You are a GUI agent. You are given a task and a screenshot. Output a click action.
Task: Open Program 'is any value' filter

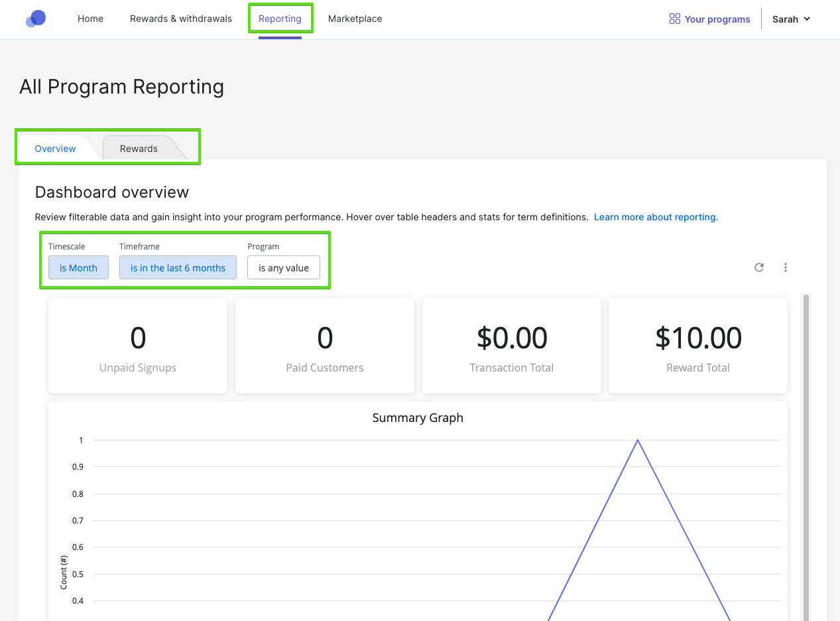tap(284, 267)
